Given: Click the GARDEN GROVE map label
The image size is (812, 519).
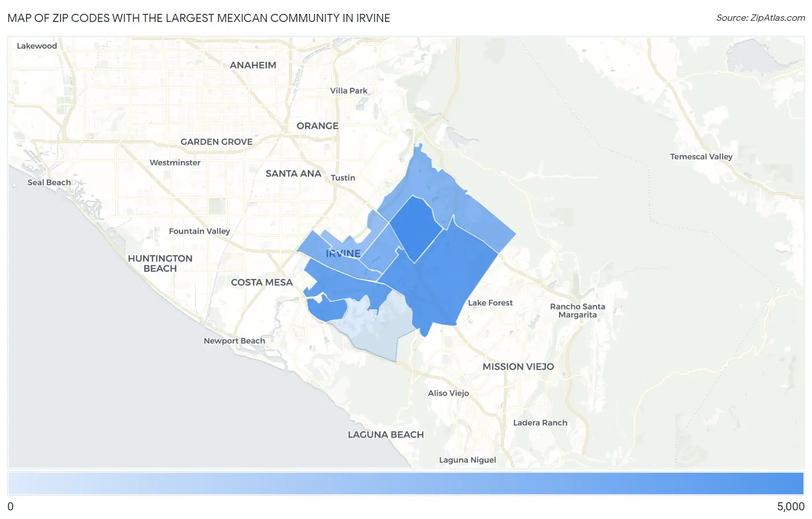Looking at the screenshot, I should 217,141.
